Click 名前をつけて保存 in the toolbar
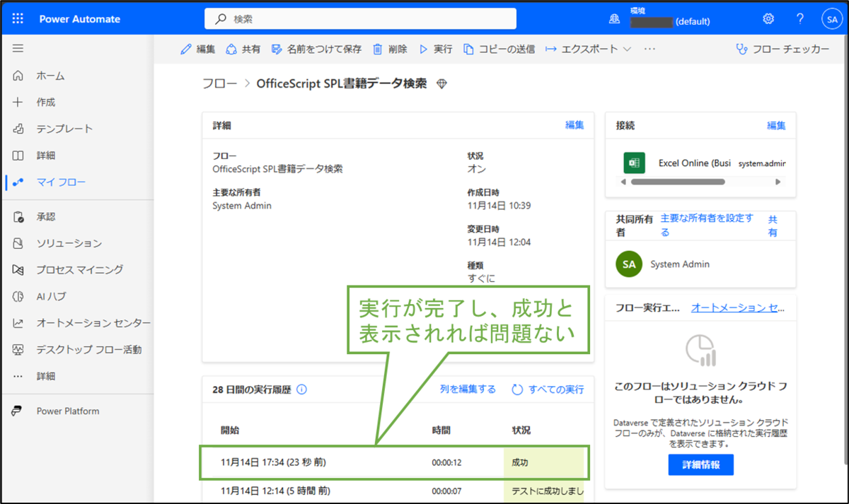 tap(316, 49)
